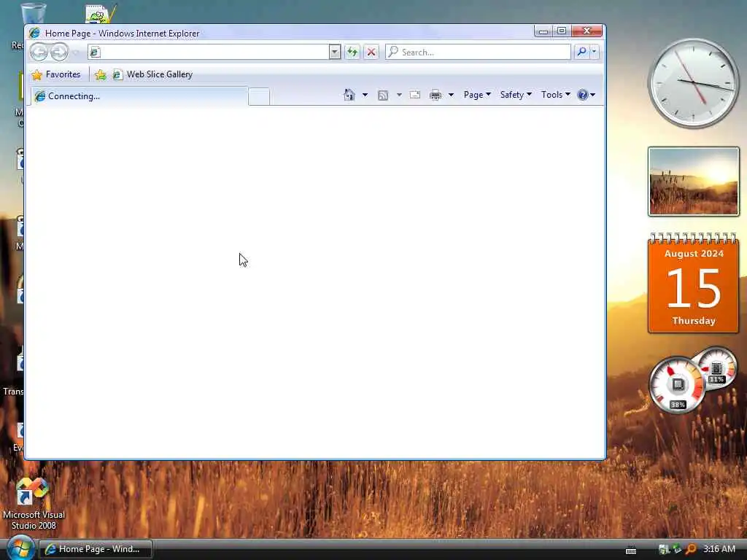Image resolution: width=747 pixels, height=560 pixels.
Task: Expand the Help dropdown arrow
Action: click(593, 96)
